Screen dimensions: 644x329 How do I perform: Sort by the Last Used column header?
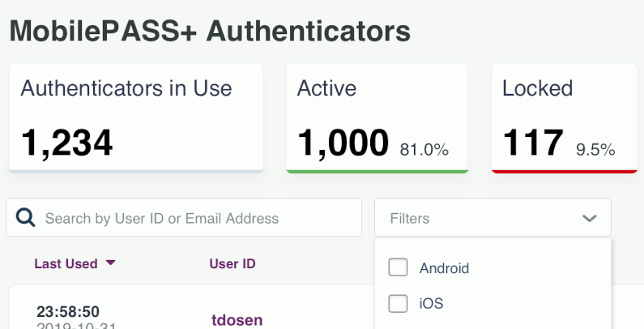coord(66,263)
